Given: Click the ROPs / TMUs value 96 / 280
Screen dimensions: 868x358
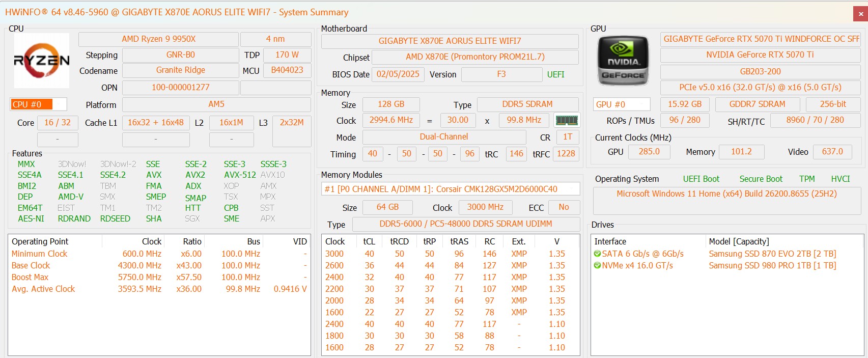Looking at the screenshot, I should point(685,120).
